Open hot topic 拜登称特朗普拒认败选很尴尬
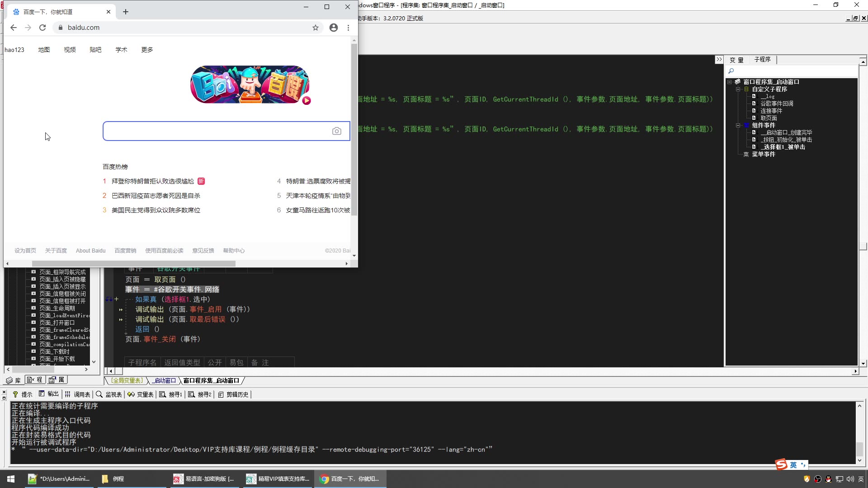 tap(153, 181)
